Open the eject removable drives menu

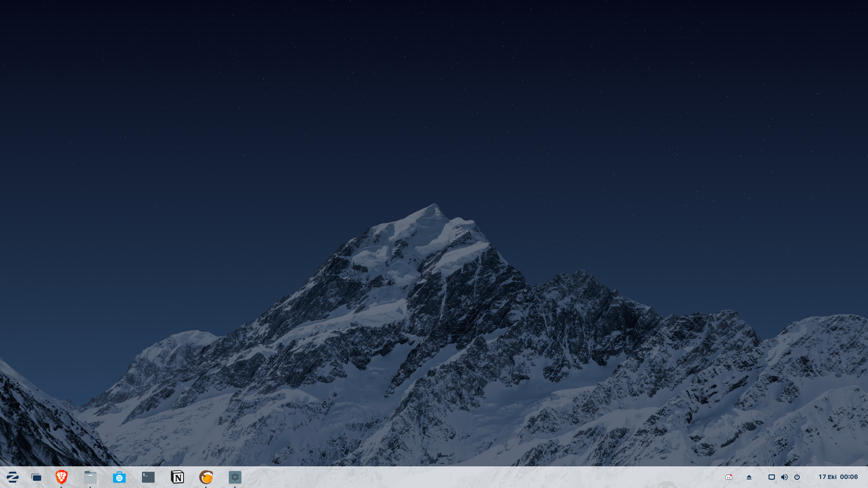(749, 477)
